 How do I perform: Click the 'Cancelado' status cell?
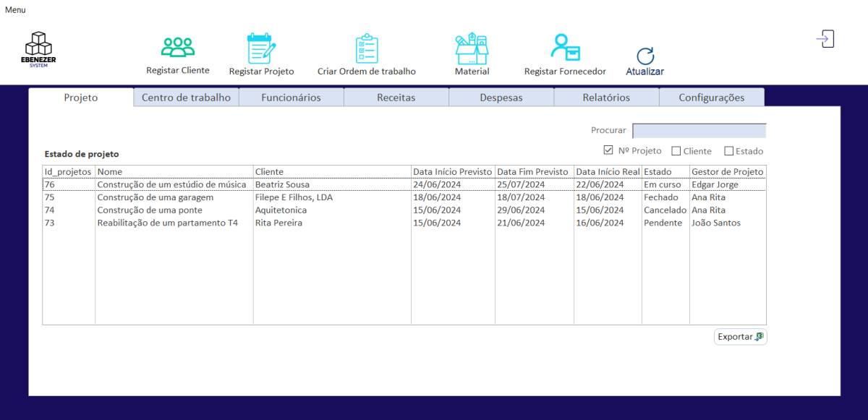(x=666, y=210)
